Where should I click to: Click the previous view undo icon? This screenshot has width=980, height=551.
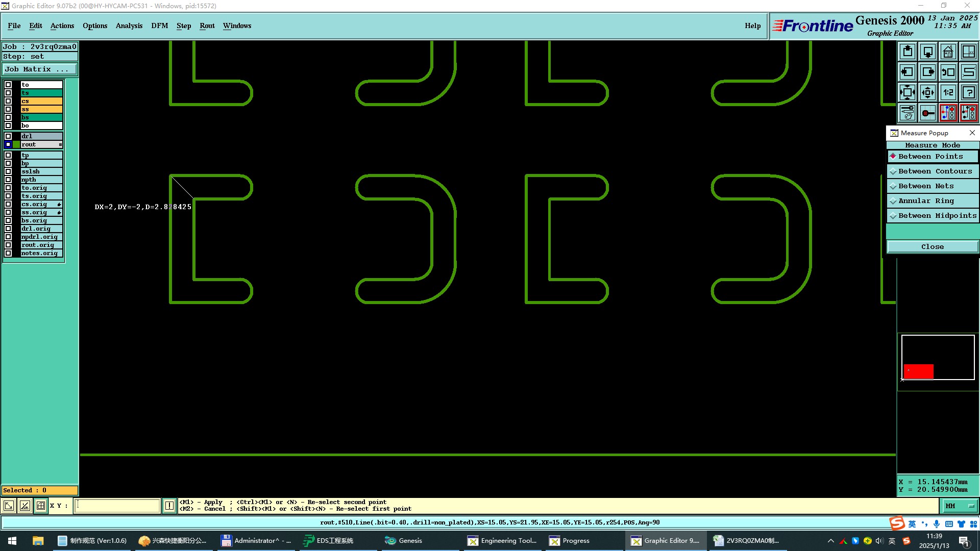[x=948, y=72]
